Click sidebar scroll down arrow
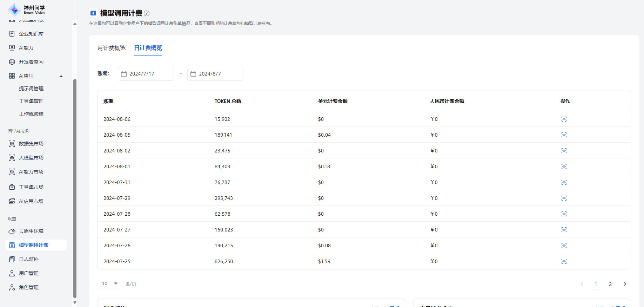Viewport: 644px width, 307px height. [x=75, y=302]
